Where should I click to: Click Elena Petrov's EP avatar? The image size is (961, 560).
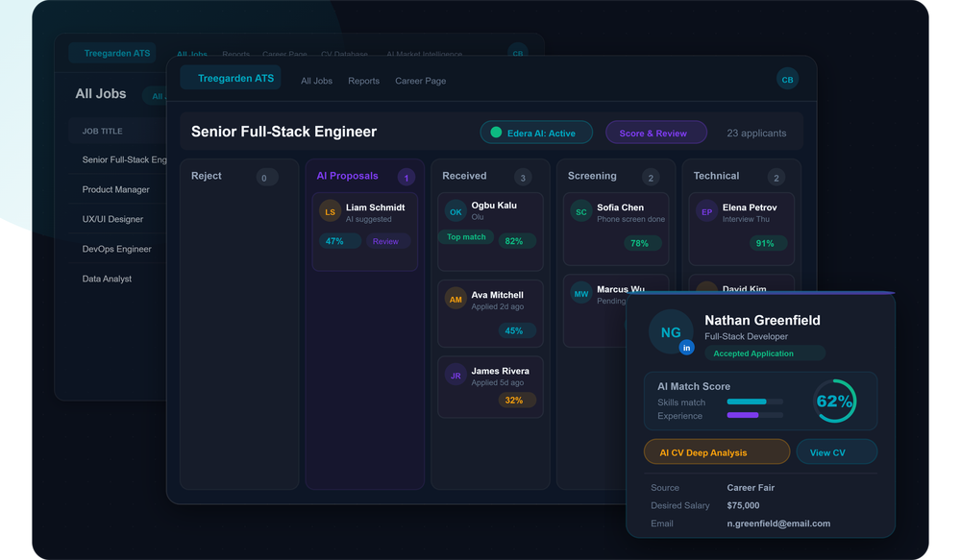[x=704, y=211]
